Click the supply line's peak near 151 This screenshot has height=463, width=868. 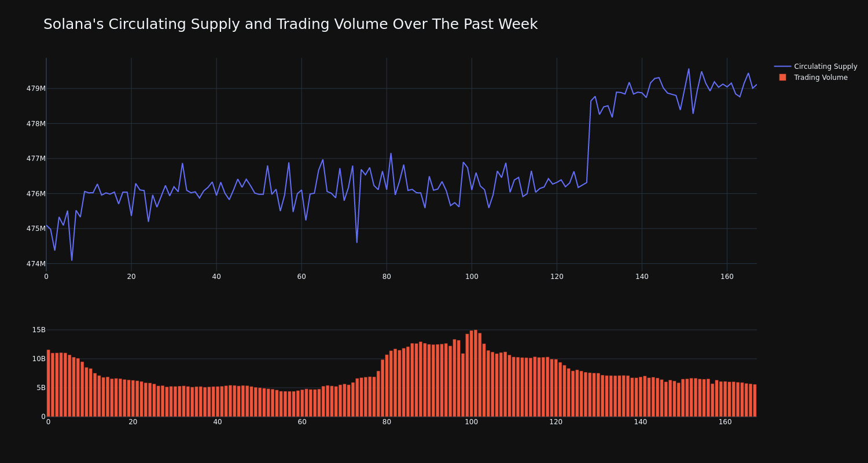click(689, 69)
